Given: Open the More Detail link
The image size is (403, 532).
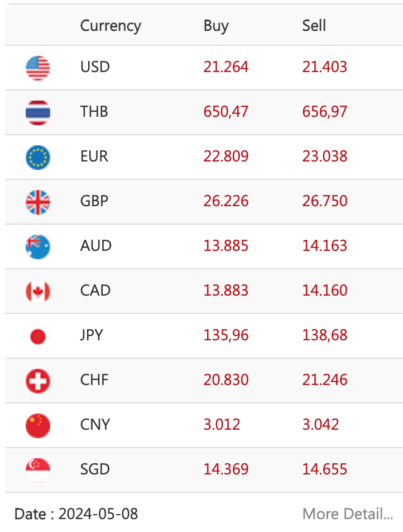Looking at the screenshot, I should coord(348,514).
